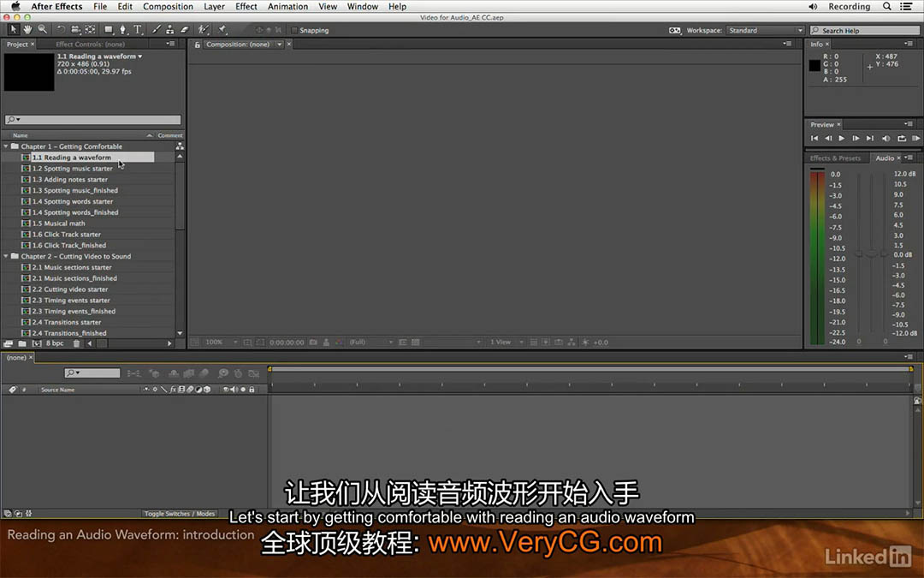Select the Eraser tool

(x=185, y=29)
